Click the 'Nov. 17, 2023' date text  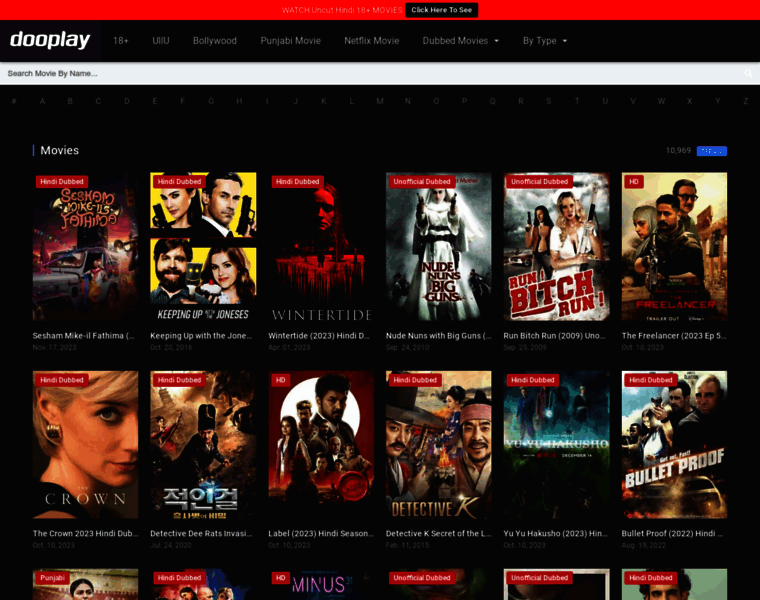54,347
